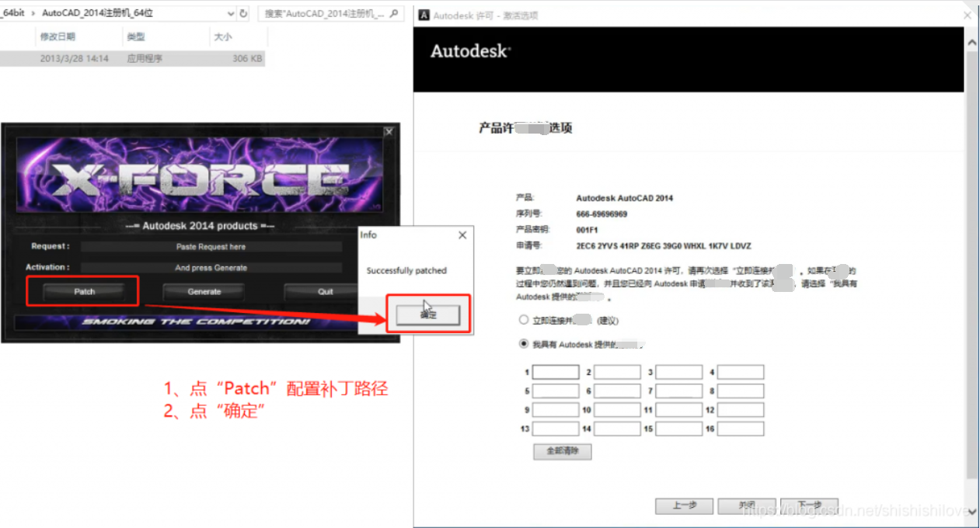Viewport: 980px width, 528px height.
Task: Select the 我具有 Autodesk 提供的 radio option
Action: 523,344
